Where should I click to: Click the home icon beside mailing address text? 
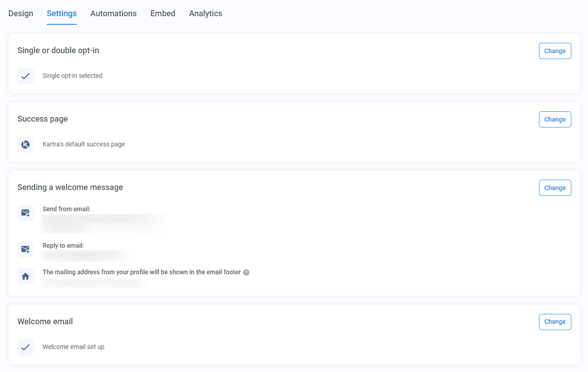click(26, 276)
